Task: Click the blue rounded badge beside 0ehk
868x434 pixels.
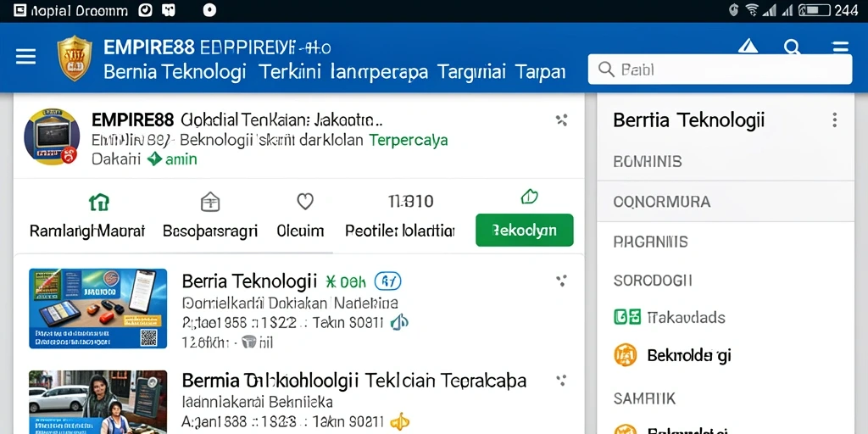Action: coord(387,281)
